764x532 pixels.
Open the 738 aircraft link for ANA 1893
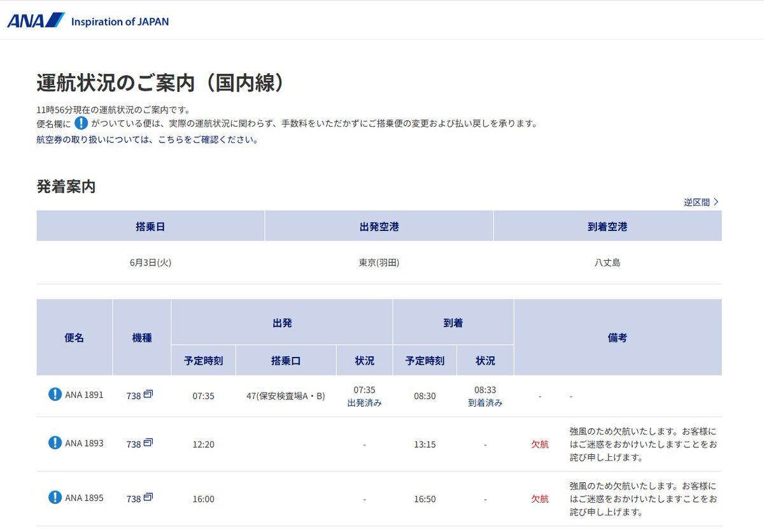coord(134,444)
